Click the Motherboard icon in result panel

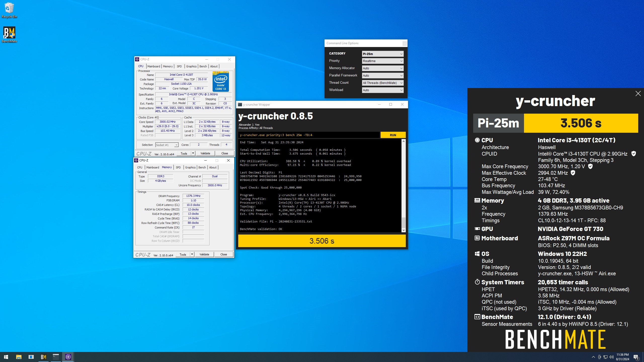pos(477,238)
